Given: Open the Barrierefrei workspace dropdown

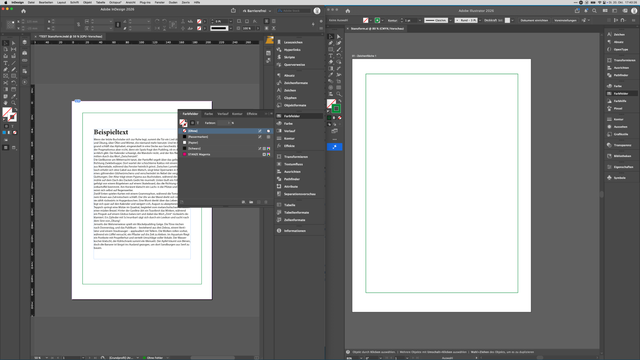Looking at the screenshot, I should tap(257, 11).
